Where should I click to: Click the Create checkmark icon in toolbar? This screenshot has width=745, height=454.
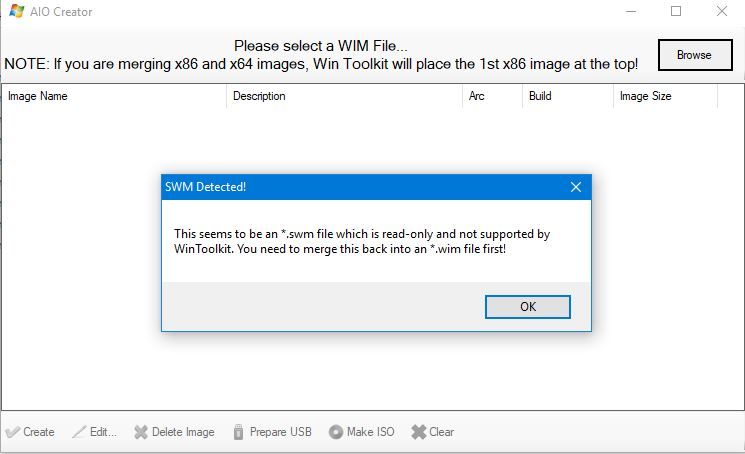tap(13, 432)
